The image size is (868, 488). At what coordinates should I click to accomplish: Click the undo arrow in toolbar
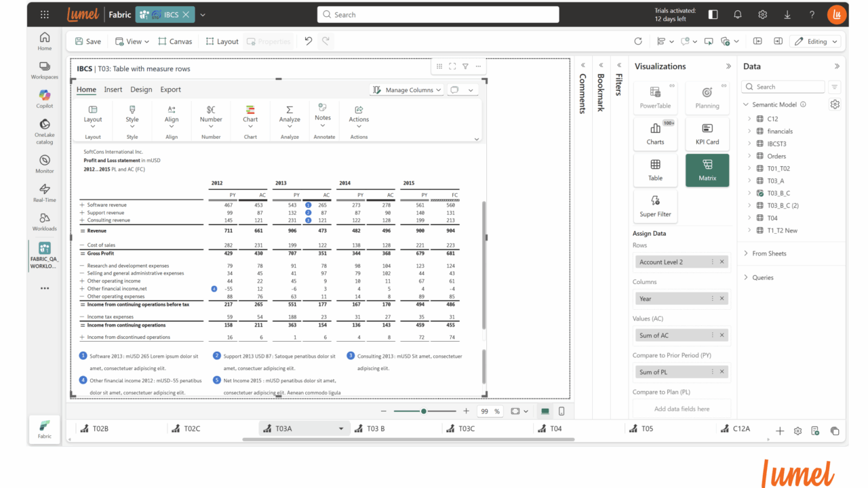309,41
